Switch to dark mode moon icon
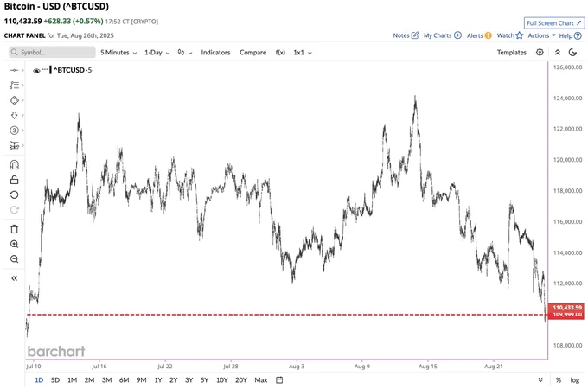Viewport: 588px width, 389px height. pyautogui.click(x=572, y=53)
